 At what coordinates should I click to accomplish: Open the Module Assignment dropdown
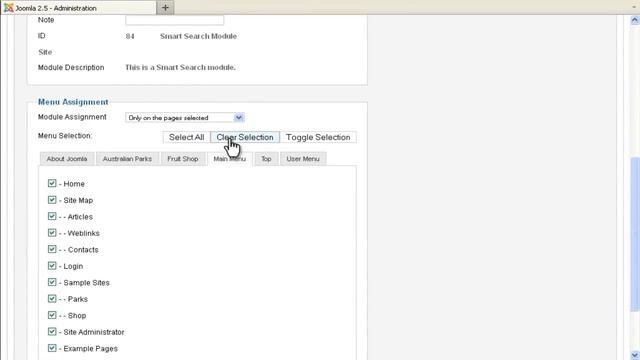pyautogui.click(x=185, y=118)
